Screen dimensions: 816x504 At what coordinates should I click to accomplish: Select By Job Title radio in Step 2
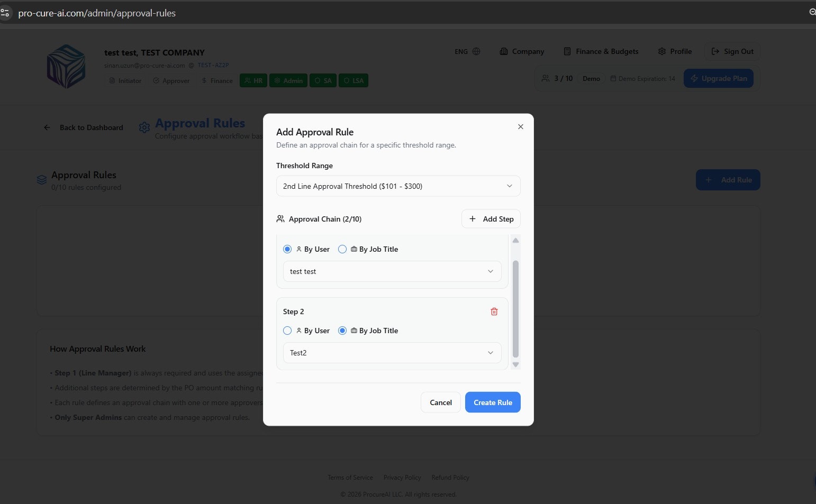[x=342, y=331]
